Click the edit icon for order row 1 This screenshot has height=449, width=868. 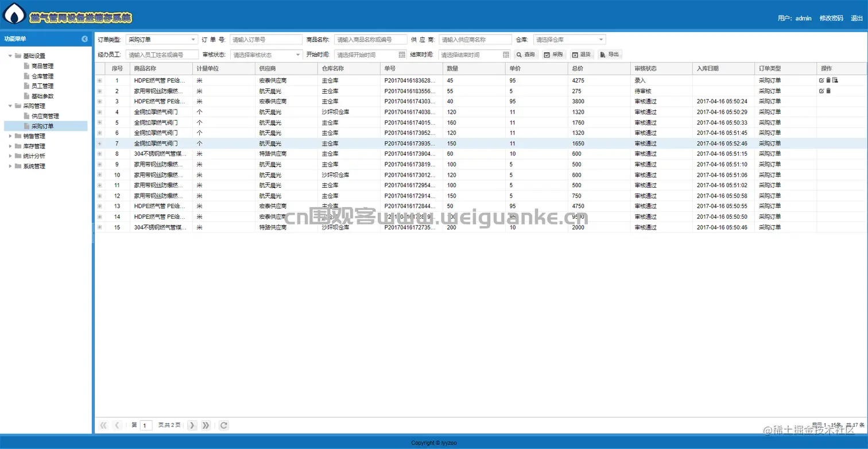[821, 80]
